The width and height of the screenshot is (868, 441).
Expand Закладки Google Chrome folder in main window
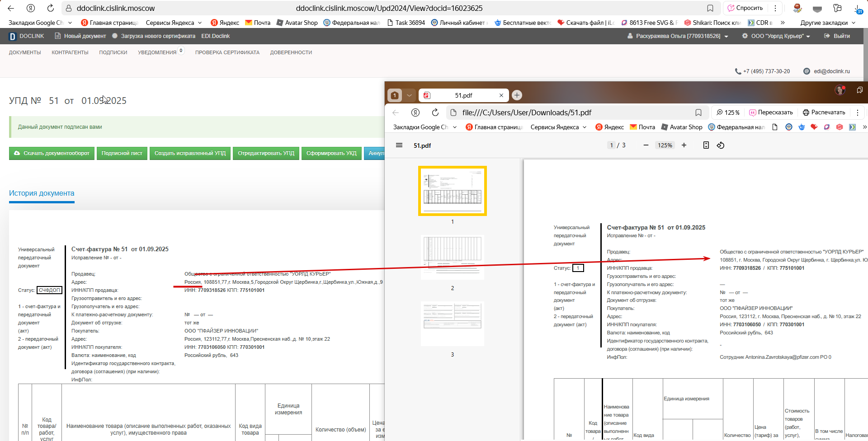[40, 23]
